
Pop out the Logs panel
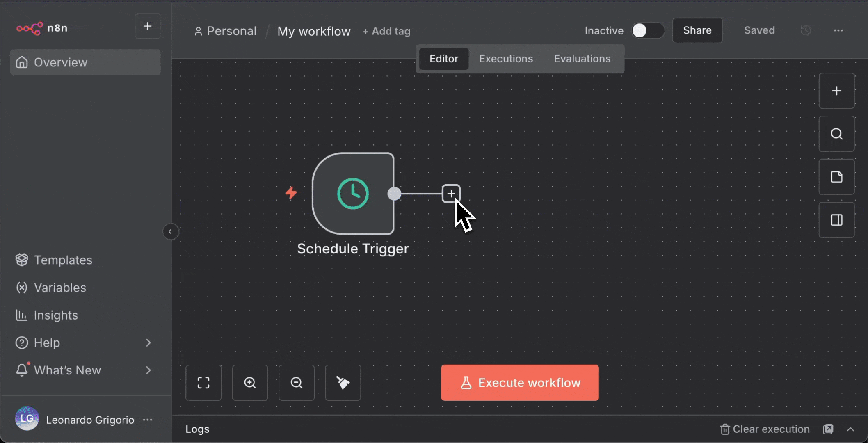point(828,429)
